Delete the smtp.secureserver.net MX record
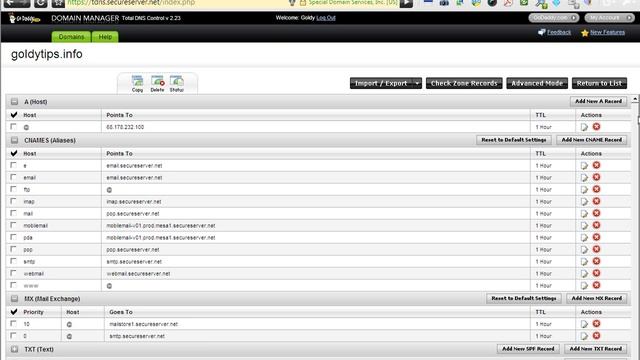This screenshot has width=640, height=360. [596, 336]
